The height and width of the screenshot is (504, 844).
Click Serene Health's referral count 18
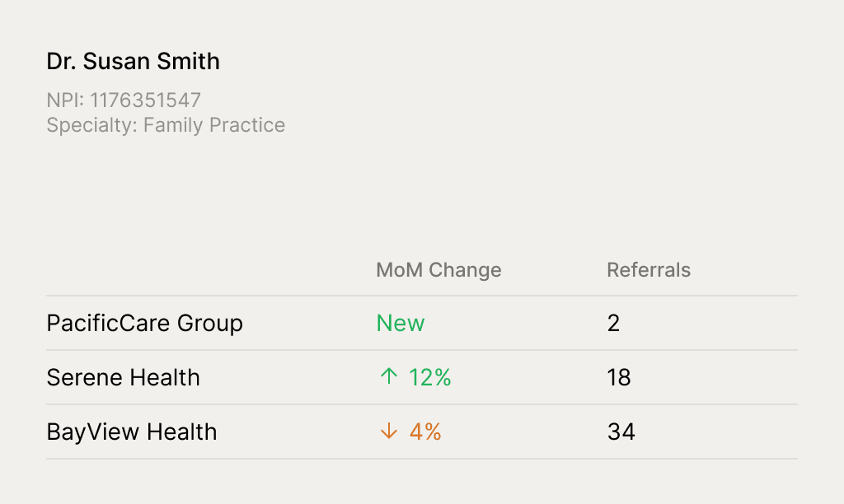click(x=618, y=378)
